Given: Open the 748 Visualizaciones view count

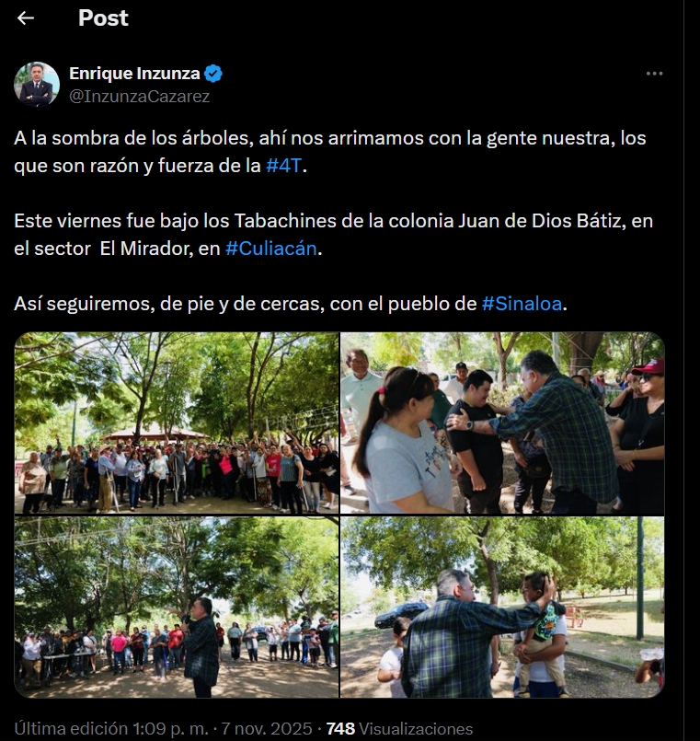Looking at the screenshot, I should (399, 728).
